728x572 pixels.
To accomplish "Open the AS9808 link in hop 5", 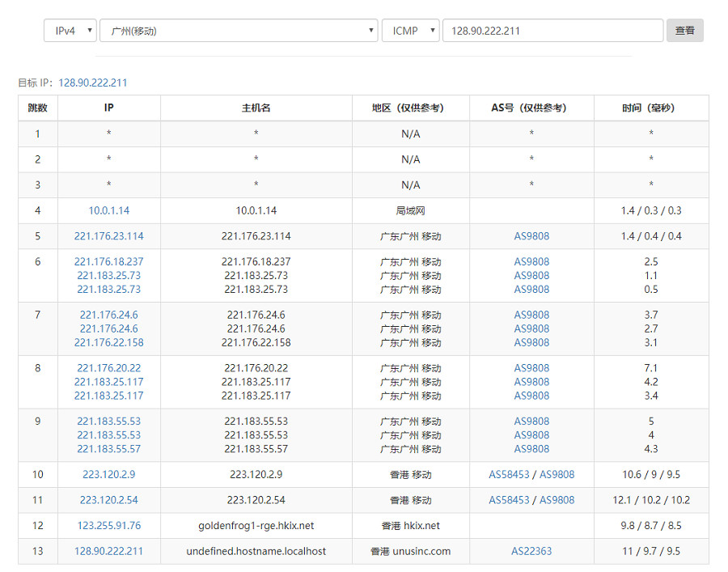I will pyautogui.click(x=531, y=236).
